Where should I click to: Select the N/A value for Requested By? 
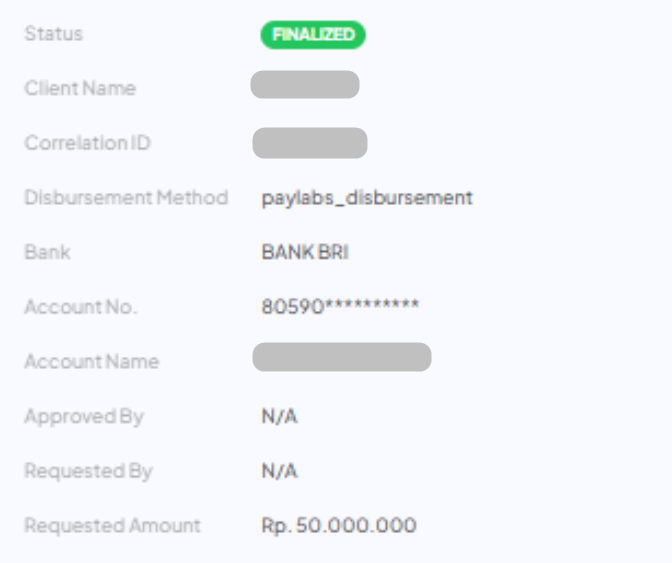coord(280,471)
